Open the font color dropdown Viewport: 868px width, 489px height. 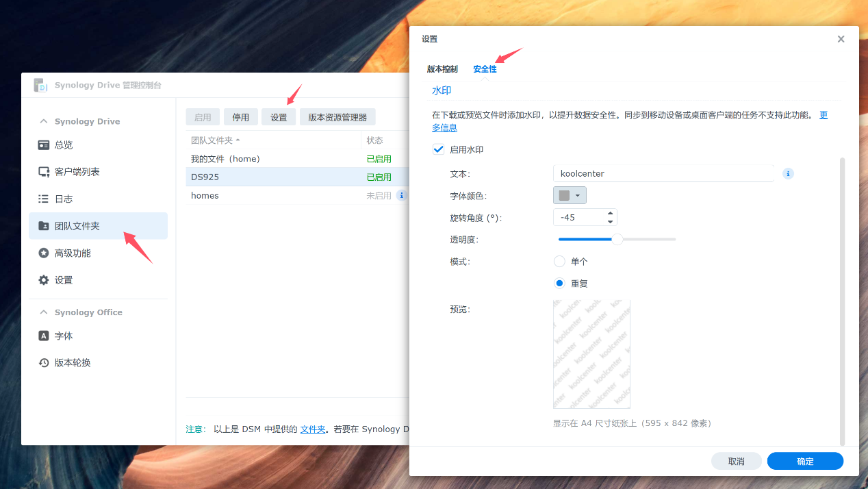click(578, 196)
